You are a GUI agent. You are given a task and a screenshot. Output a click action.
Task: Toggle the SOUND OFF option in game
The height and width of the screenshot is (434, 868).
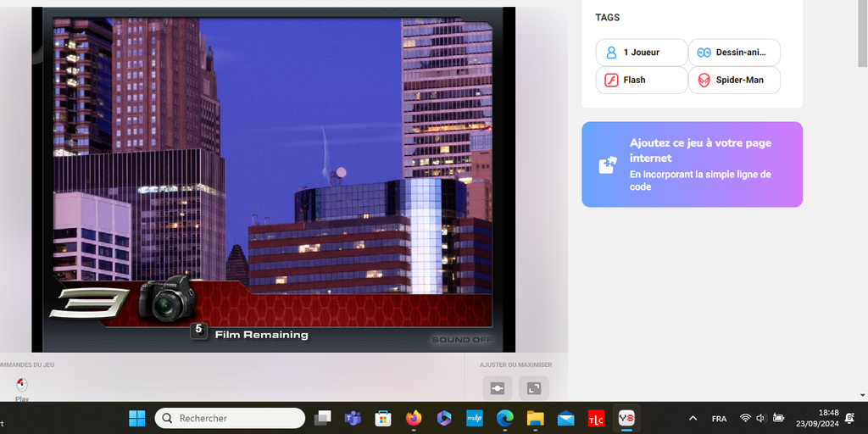point(462,340)
